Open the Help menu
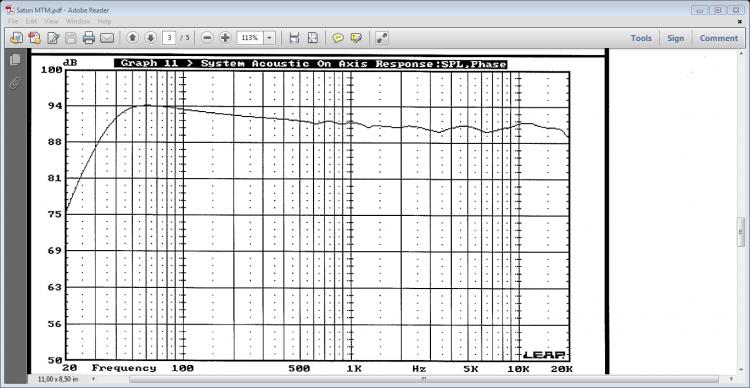750x388 pixels. click(x=104, y=21)
